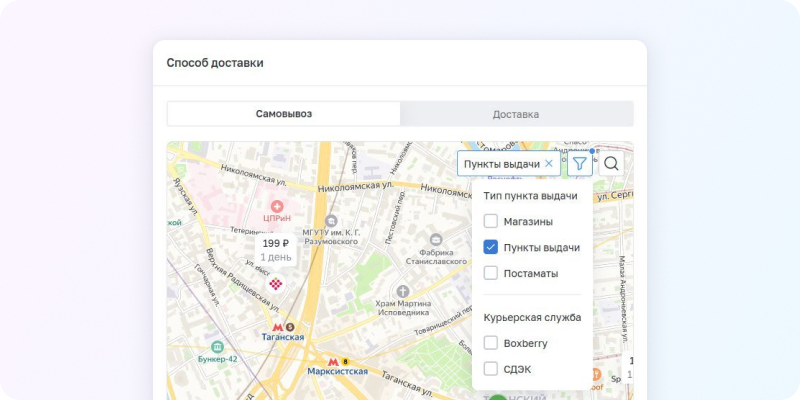Click the 'Тип пункта выдачи' heading

(531, 196)
